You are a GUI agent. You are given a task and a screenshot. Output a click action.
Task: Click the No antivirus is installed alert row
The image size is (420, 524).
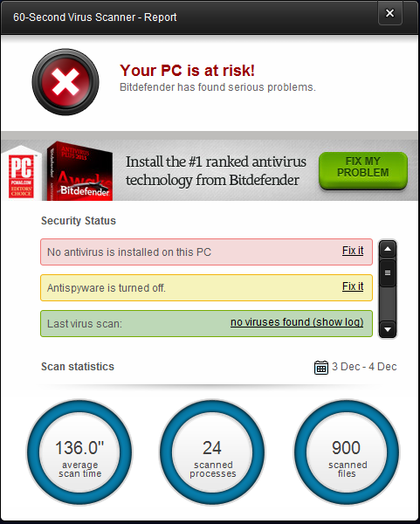coord(206,252)
